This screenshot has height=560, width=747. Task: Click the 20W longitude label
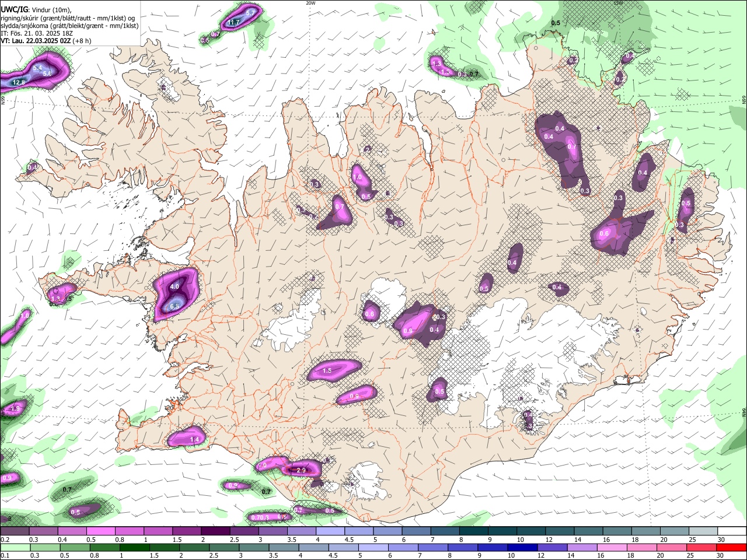310,3
